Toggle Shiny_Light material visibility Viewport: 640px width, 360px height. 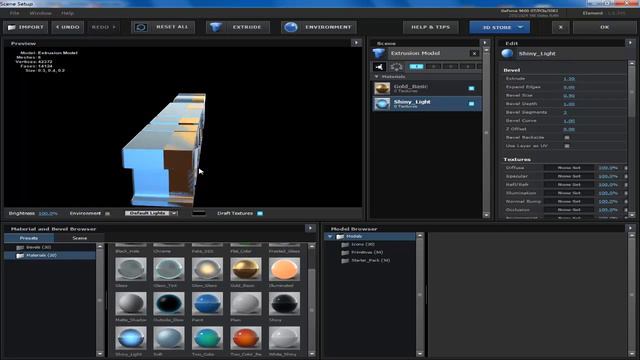471,104
